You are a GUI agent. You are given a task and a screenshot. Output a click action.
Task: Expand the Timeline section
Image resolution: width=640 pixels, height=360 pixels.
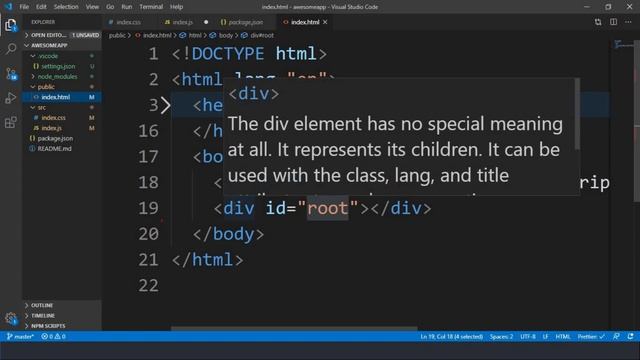(x=61, y=316)
